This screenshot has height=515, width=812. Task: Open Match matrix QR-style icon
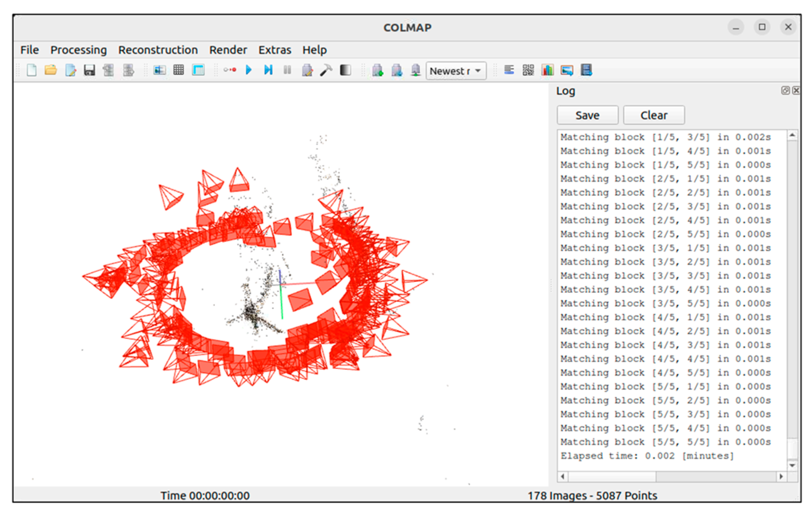pyautogui.click(x=528, y=70)
